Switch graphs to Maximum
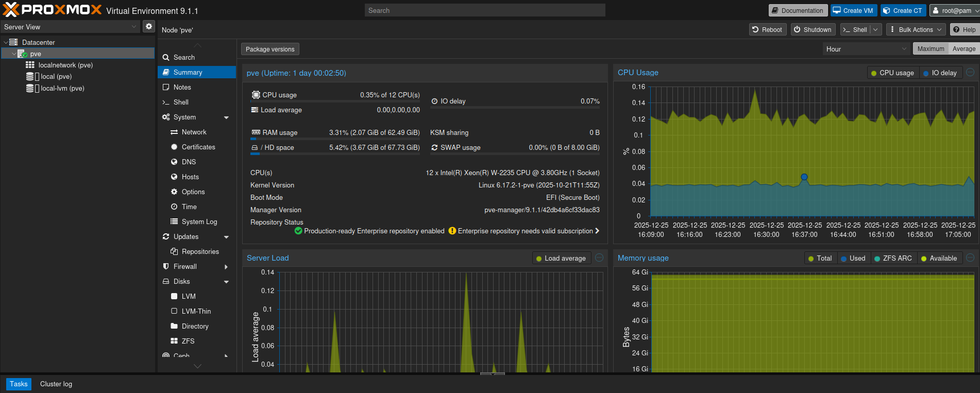Image resolution: width=980 pixels, height=393 pixels. [931, 48]
